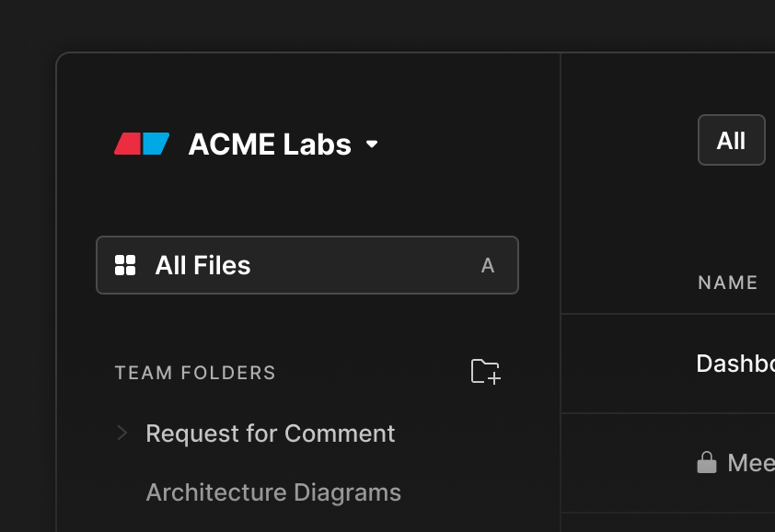
Task: Click the blue parallelogram of the logo
Action: pyautogui.click(x=156, y=144)
